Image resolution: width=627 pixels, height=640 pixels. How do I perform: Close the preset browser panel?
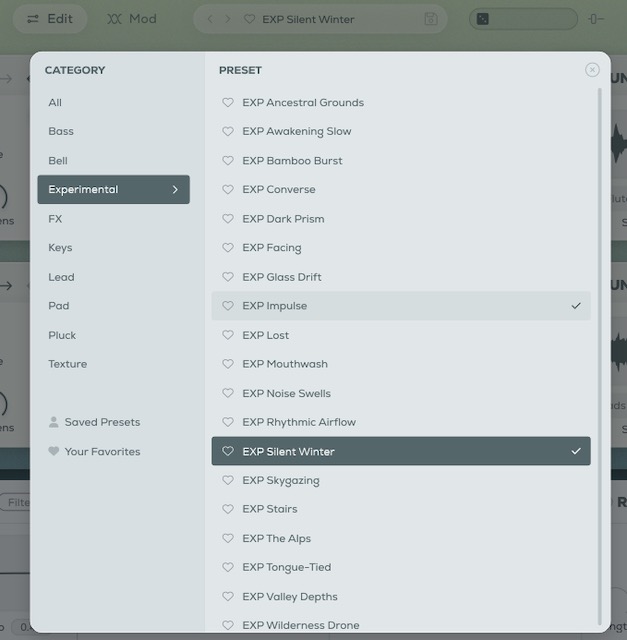click(592, 70)
